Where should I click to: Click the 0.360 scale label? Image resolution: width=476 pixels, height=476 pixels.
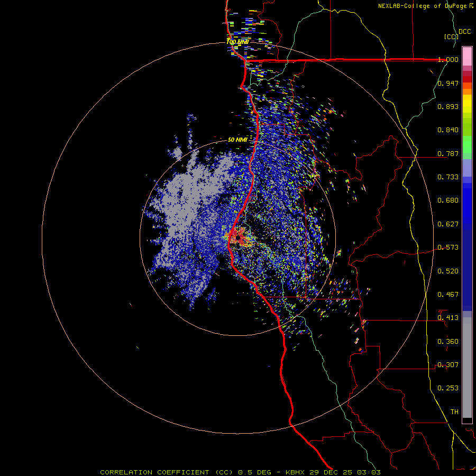pyautogui.click(x=448, y=341)
